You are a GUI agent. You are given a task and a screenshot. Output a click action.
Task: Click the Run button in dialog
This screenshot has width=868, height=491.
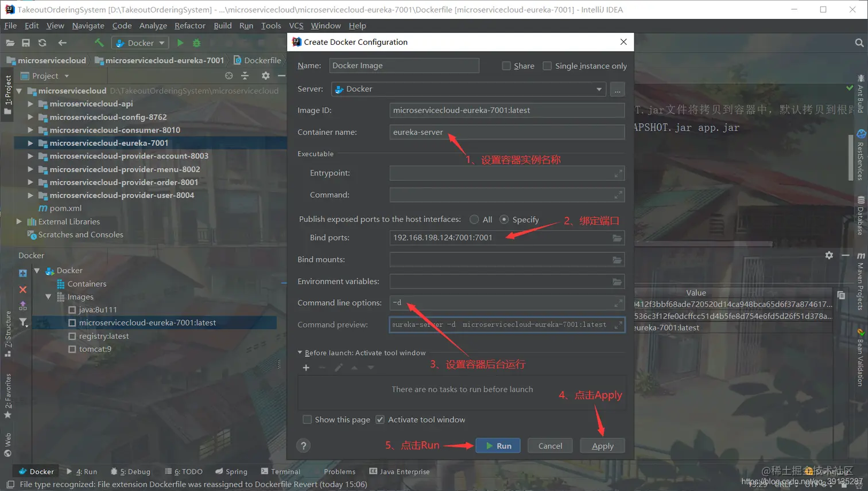[x=498, y=446]
